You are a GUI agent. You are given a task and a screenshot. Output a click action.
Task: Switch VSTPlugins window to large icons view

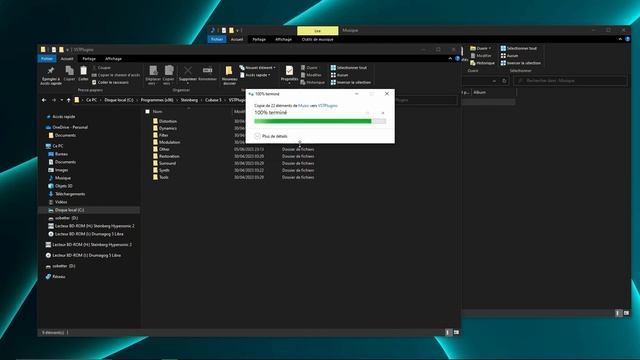coord(456,332)
